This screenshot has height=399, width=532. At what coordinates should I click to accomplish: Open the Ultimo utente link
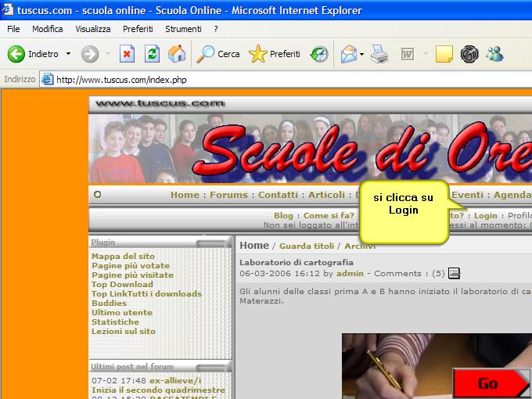coord(122,312)
